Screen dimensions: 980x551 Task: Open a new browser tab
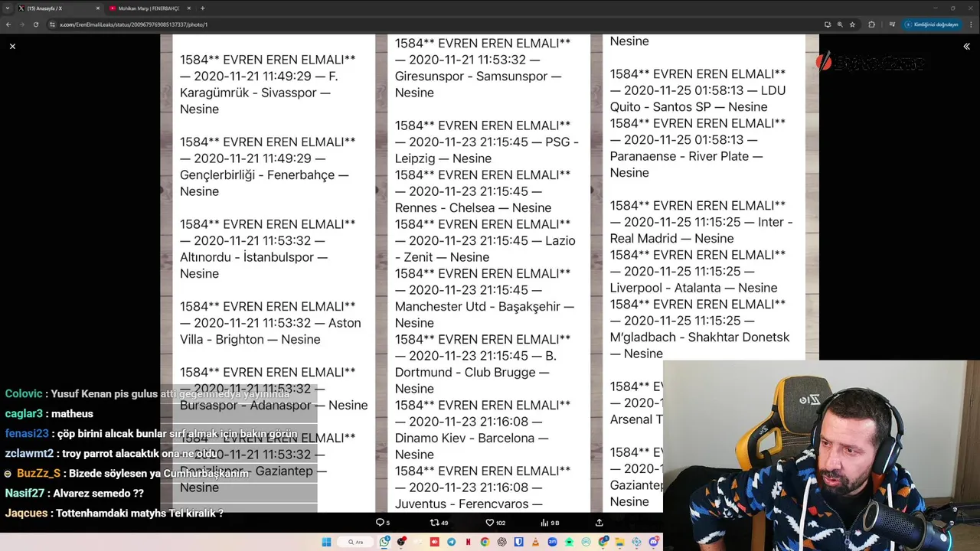click(x=202, y=8)
